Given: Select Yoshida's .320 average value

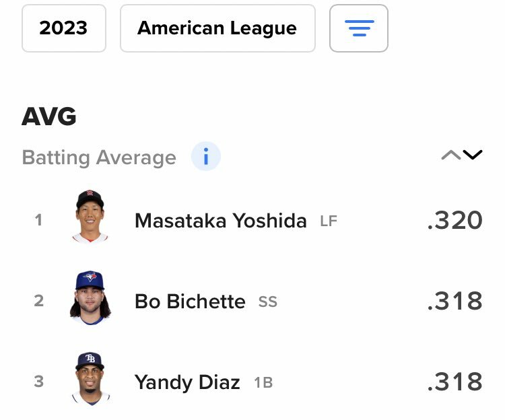Looking at the screenshot, I should 454,220.
